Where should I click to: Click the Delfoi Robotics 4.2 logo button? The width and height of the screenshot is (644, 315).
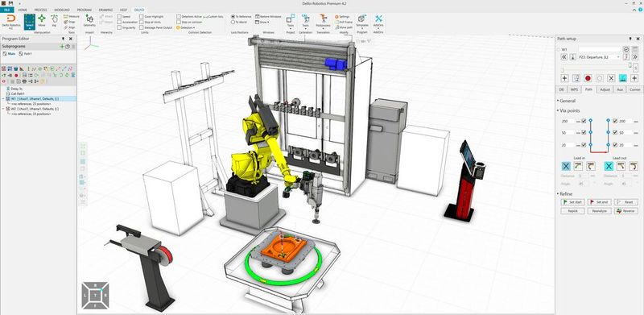point(10,22)
